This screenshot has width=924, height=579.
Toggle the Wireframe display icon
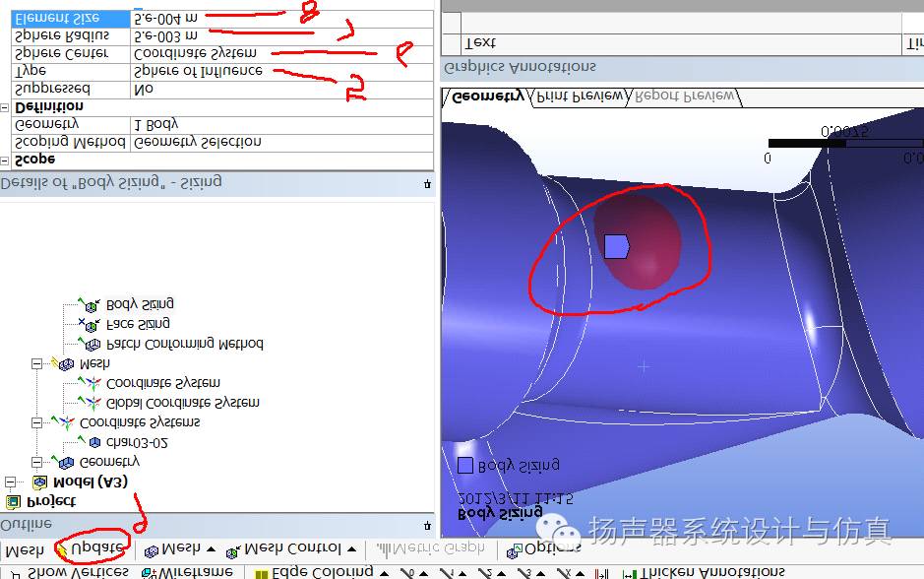(150, 571)
